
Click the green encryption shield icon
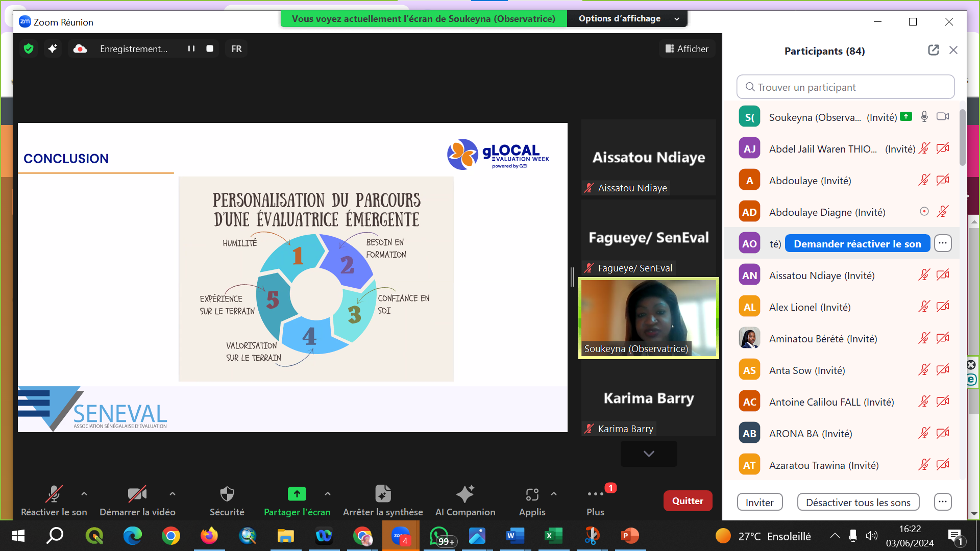click(29, 48)
